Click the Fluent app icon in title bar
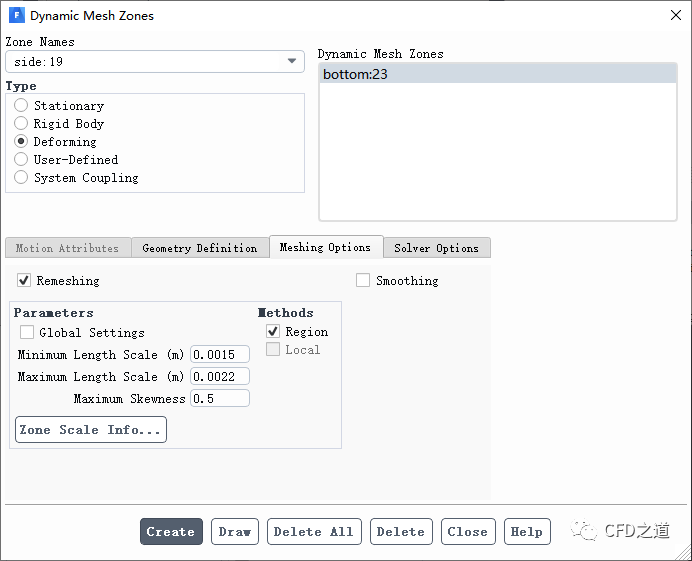 15,15
